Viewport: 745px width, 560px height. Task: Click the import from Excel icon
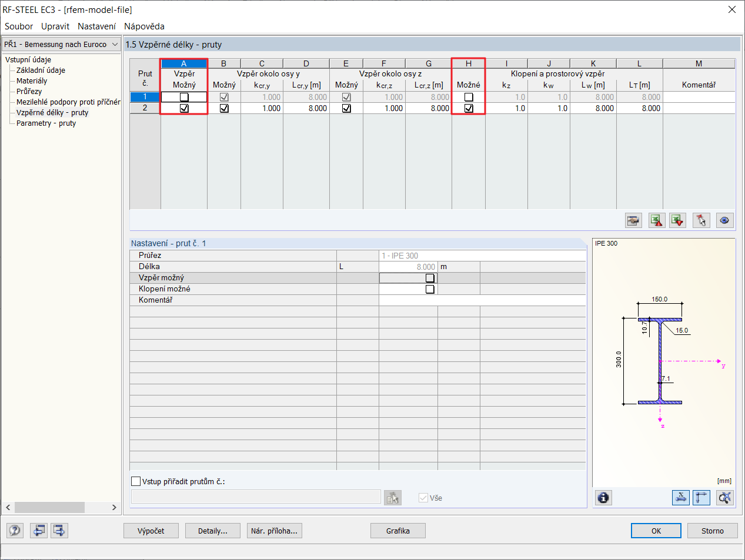[678, 220]
